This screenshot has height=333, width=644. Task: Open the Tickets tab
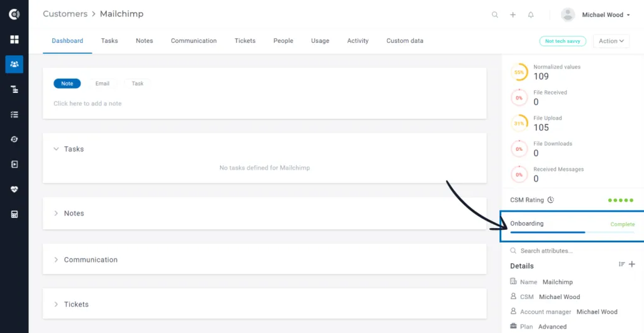(245, 41)
